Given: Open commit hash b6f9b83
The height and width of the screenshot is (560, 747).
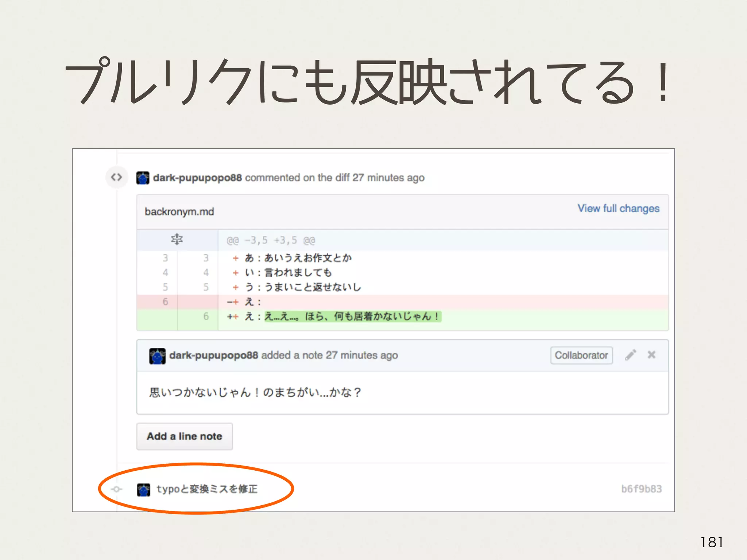Looking at the screenshot, I should [x=641, y=489].
